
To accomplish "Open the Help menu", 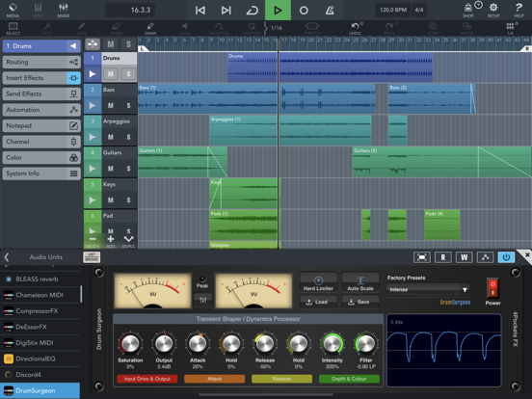I will [519, 10].
